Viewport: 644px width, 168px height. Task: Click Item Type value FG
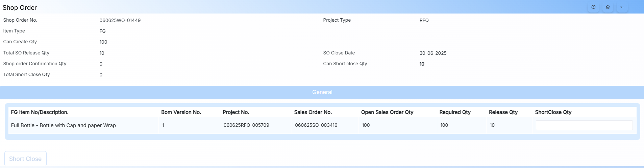102,31
